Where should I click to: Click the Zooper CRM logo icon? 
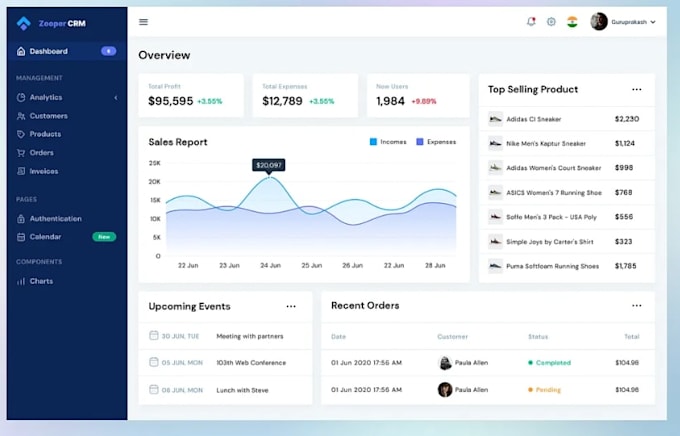23,23
